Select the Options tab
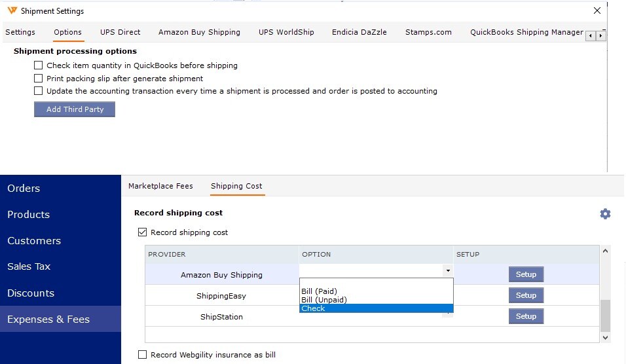 (x=67, y=32)
